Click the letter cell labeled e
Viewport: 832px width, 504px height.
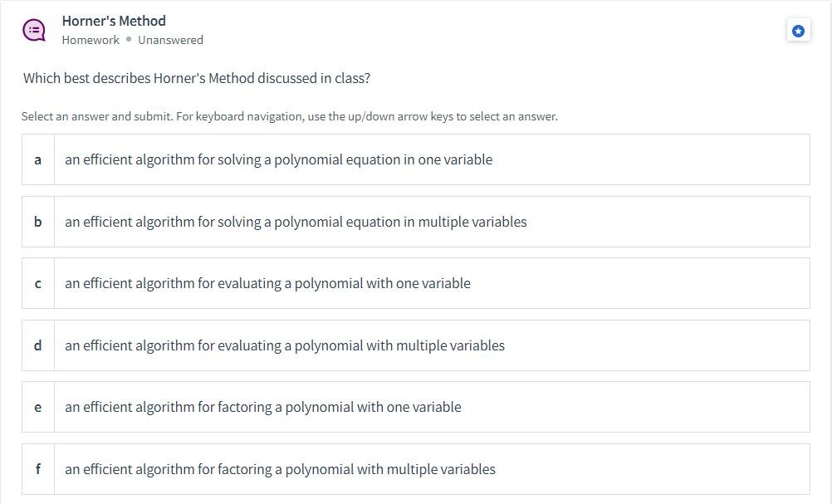(x=37, y=407)
